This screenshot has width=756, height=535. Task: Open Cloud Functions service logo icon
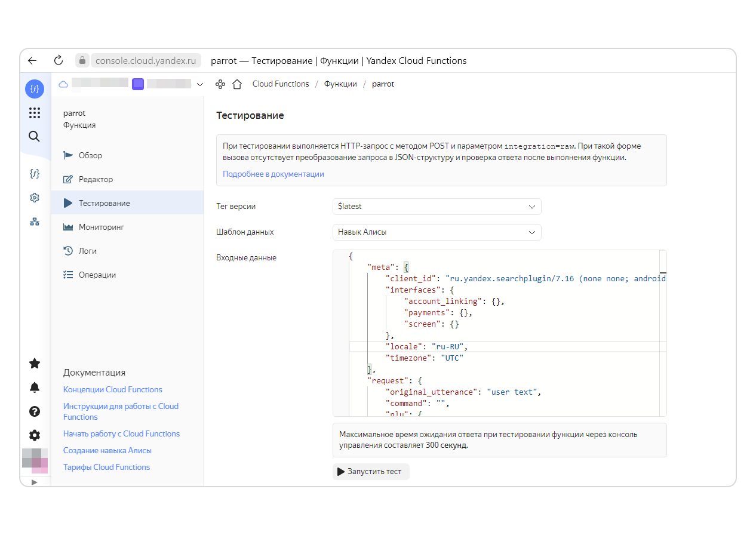(35, 89)
